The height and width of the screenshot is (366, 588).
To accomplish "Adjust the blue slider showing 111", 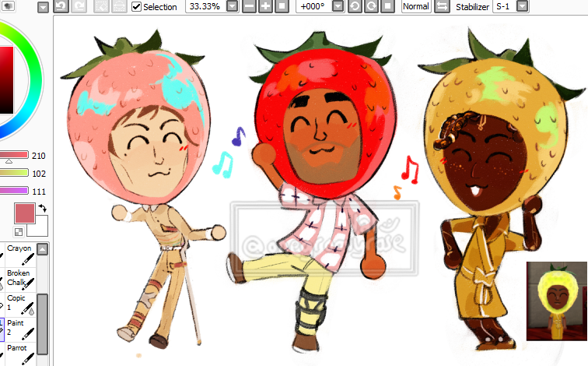I will point(14,191).
